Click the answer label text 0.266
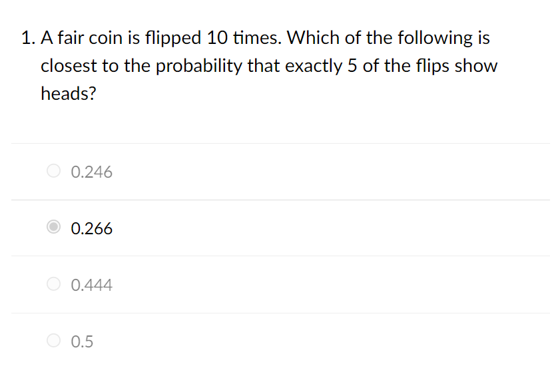This screenshot has height=392, width=552. (x=92, y=228)
